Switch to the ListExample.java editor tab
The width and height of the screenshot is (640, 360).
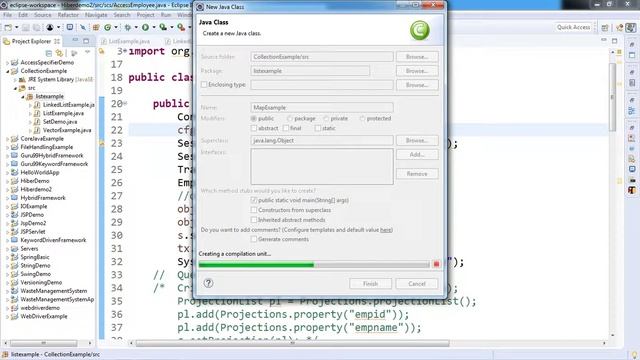[125, 41]
